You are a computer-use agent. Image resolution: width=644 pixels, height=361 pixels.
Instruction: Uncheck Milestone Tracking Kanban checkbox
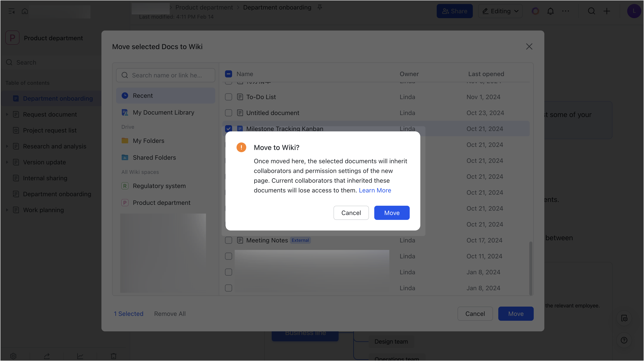[229, 129]
